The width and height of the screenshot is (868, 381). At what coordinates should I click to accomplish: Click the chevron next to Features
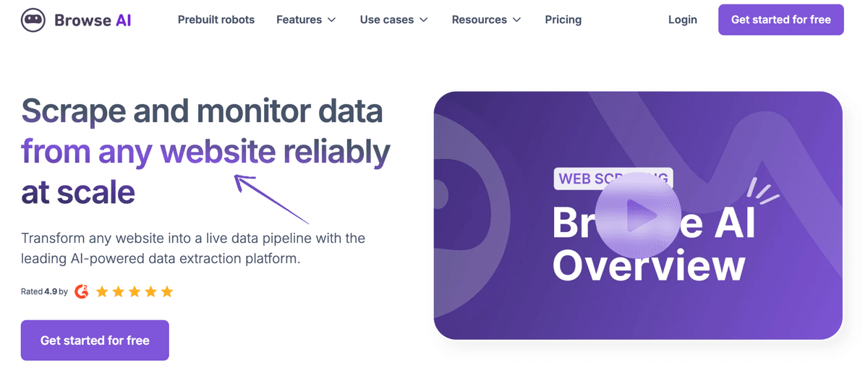(x=332, y=20)
